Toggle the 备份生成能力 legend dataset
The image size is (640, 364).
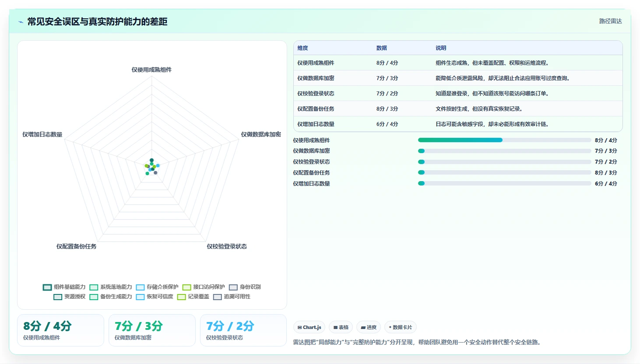[110, 297]
